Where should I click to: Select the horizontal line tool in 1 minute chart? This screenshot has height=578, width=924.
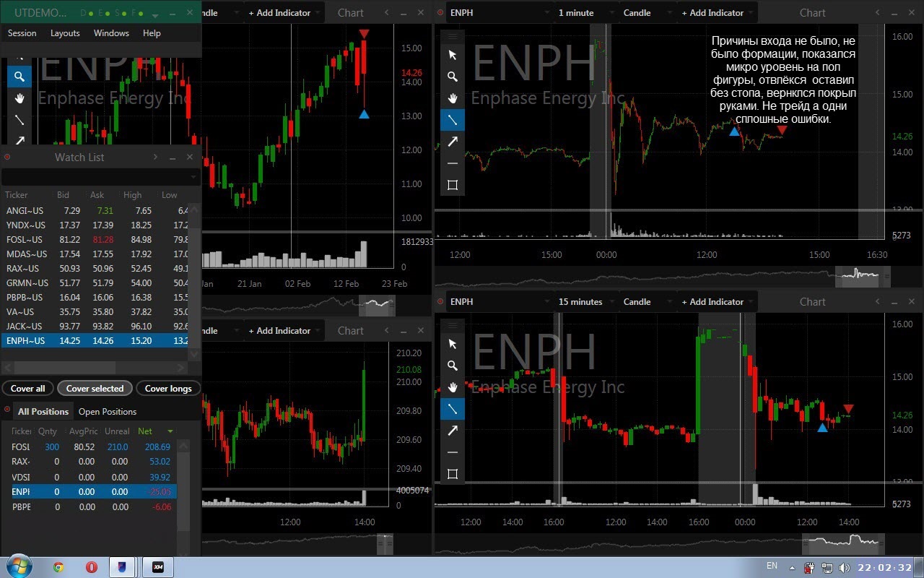click(x=453, y=163)
